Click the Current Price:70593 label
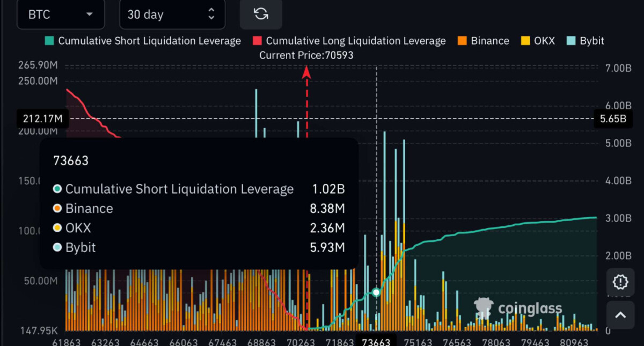Image resolution: width=644 pixels, height=346 pixels. tap(306, 55)
